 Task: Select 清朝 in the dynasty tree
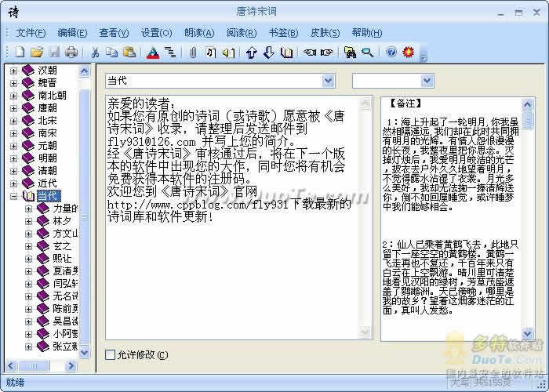pos(47,170)
